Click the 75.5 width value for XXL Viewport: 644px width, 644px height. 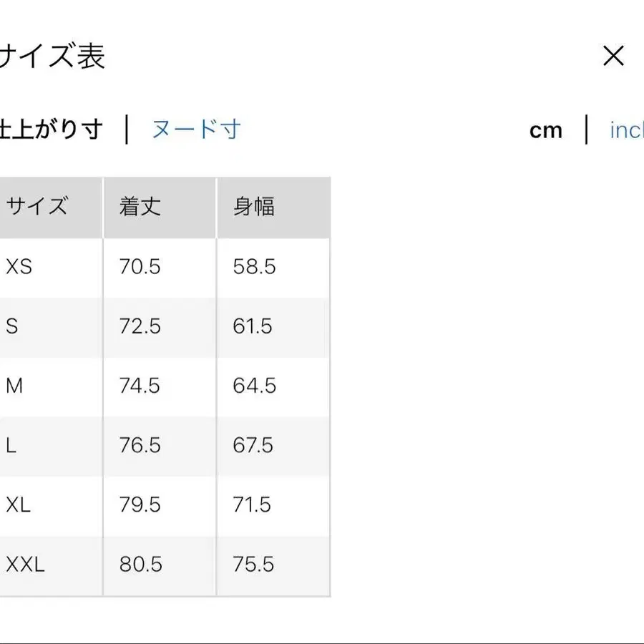(253, 565)
